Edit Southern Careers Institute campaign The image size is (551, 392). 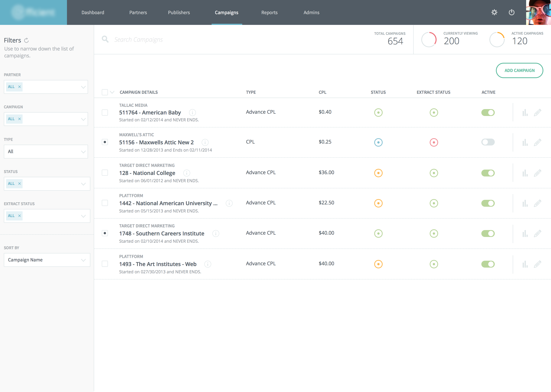[x=537, y=233]
